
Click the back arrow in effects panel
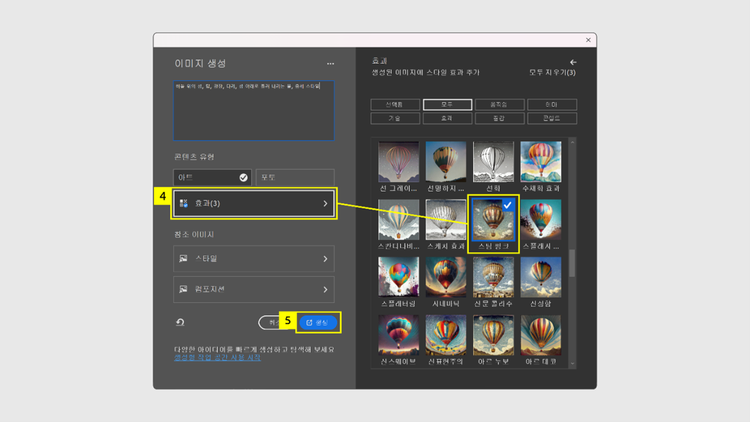coord(573,62)
